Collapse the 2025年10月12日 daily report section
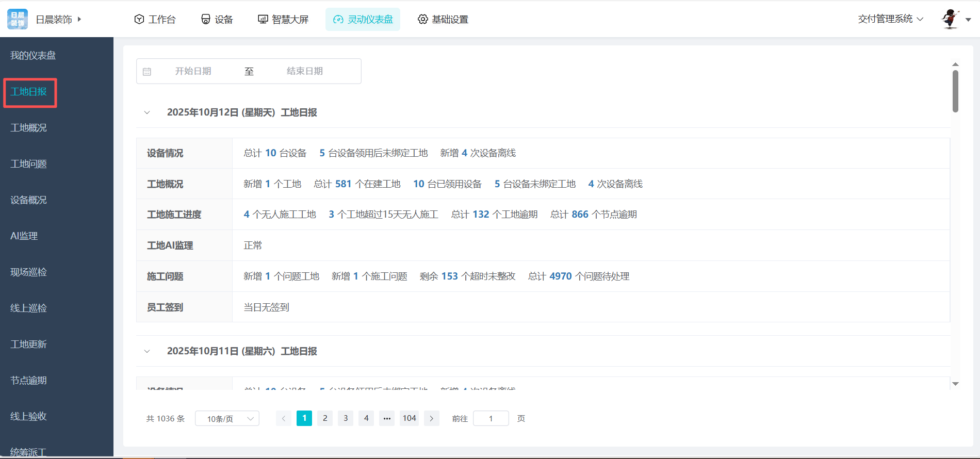The image size is (980, 459). pos(147,112)
